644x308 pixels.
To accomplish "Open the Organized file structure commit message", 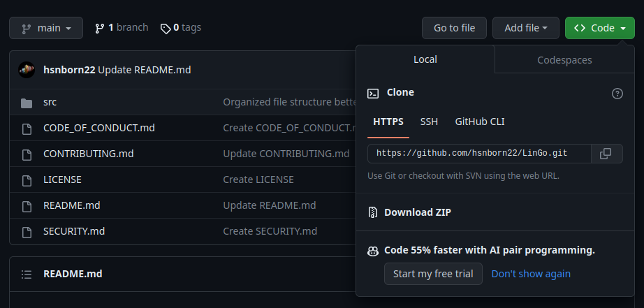I will [289, 102].
